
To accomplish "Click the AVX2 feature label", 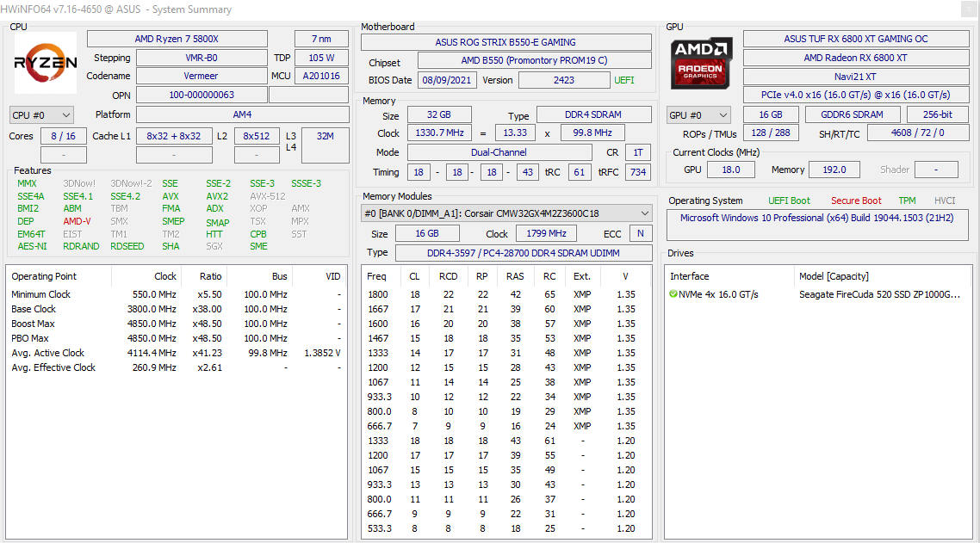I will 217,196.
